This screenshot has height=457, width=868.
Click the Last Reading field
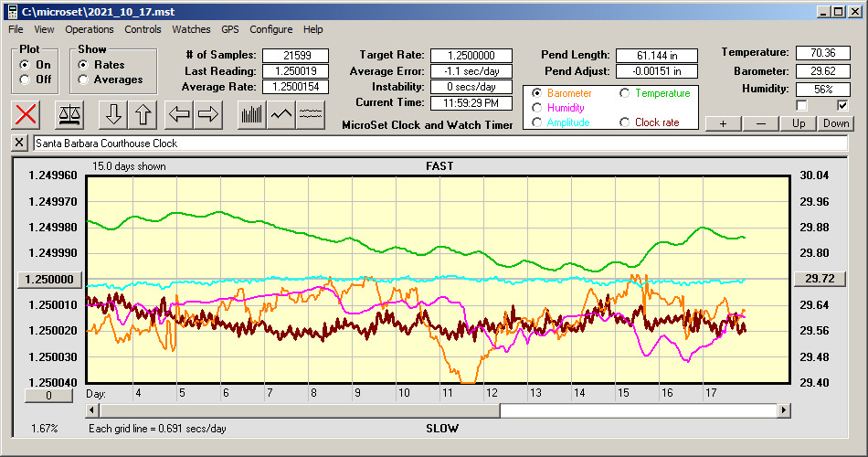[x=296, y=71]
